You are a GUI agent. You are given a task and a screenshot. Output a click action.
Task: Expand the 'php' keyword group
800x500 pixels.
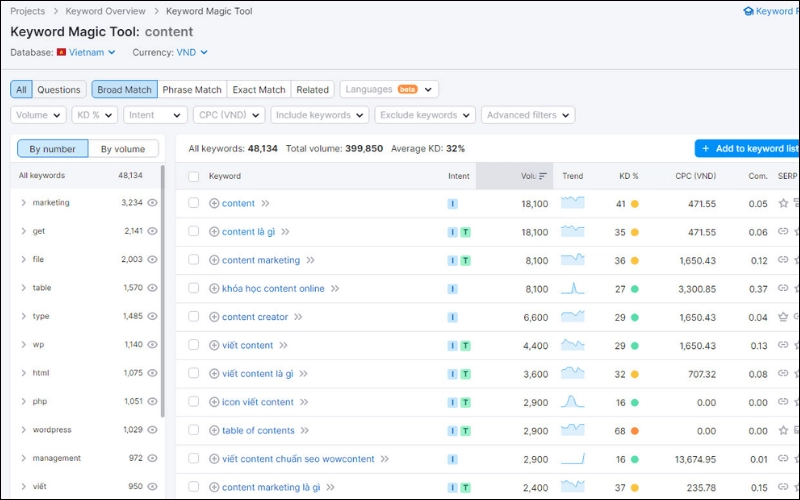pyautogui.click(x=23, y=402)
